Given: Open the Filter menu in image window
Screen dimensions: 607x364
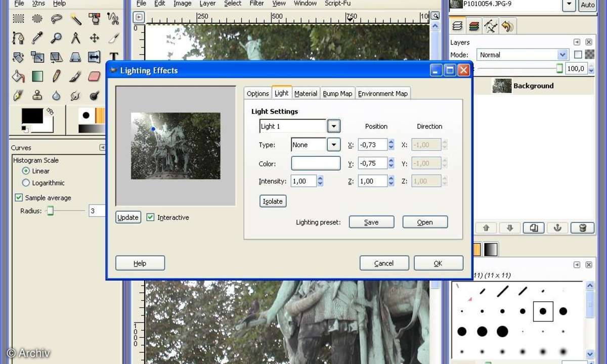Looking at the screenshot, I should (257, 4).
